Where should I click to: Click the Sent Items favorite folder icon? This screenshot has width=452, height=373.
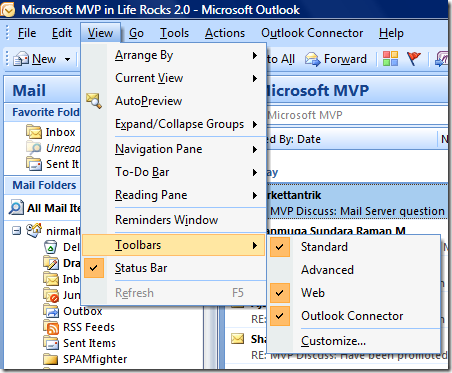tap(34, 164)
